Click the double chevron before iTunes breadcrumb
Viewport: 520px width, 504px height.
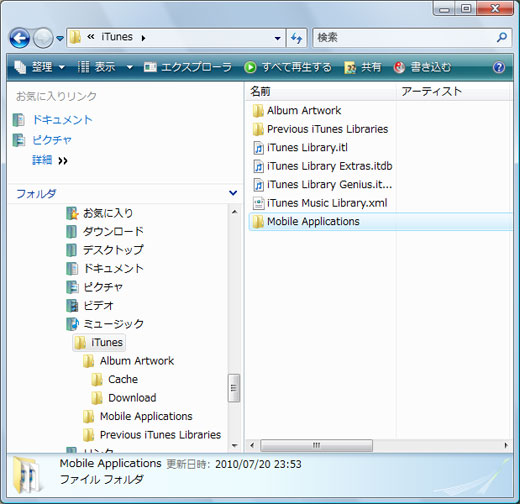pos(90,37)
